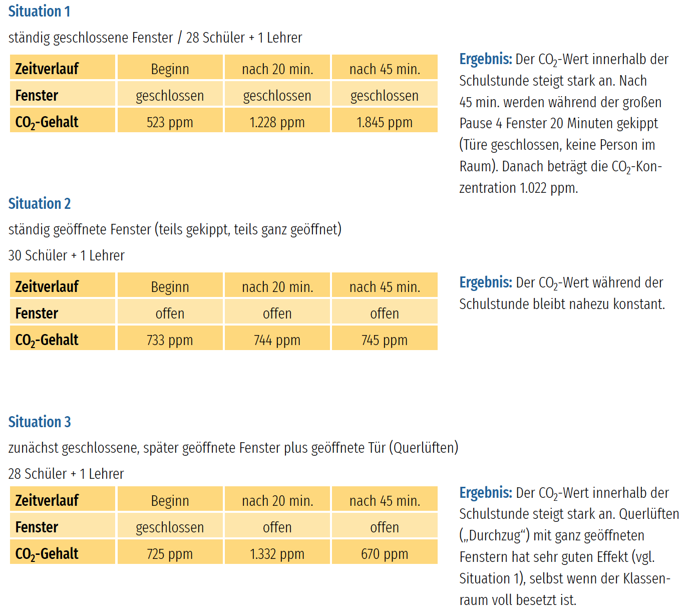Image resolution: width=689 pixels, height=616 pixels.
Task: Click the "Situation 2" heading
Action: (x=40, y=203)
